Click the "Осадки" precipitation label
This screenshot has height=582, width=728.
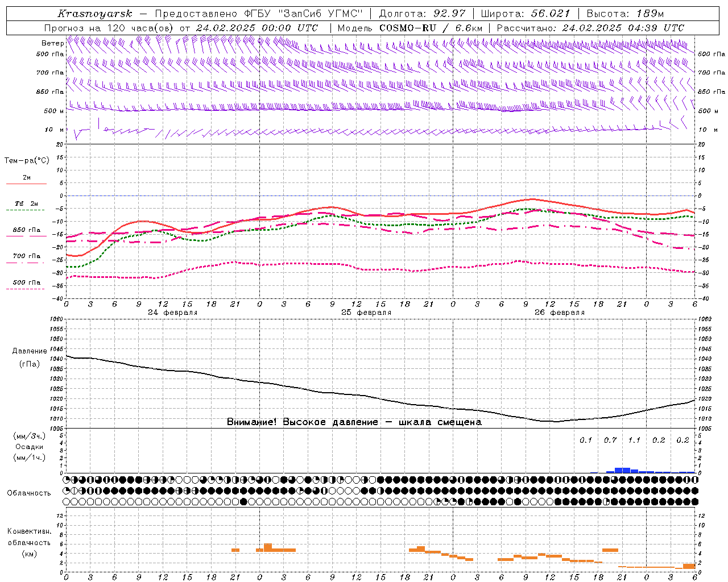click(x=30, y=447)
